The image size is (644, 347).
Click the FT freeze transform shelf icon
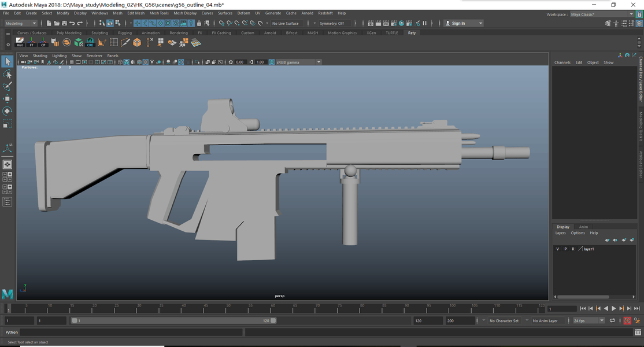pos(31,42)
